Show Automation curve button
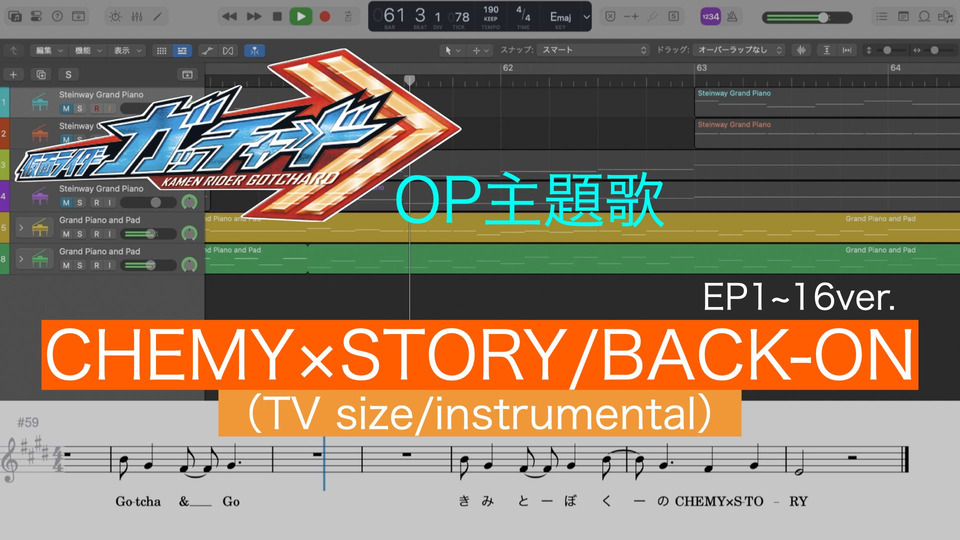The width and height of the screenshot is (960, 540). 207,51
